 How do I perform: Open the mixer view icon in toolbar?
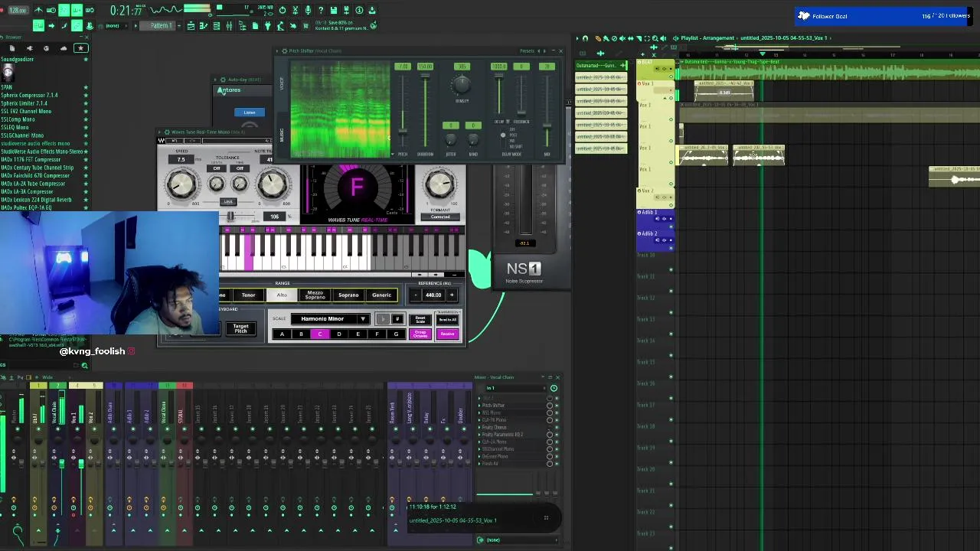pos(229,26)
